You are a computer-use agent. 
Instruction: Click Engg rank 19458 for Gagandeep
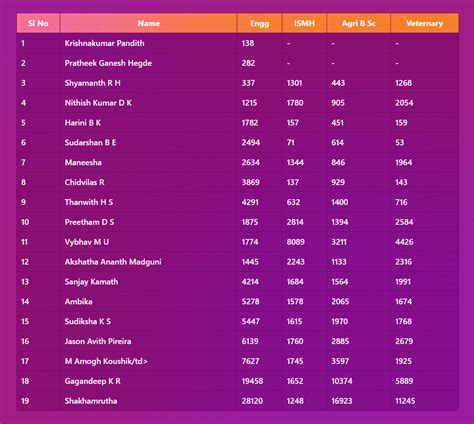(252, 381)
